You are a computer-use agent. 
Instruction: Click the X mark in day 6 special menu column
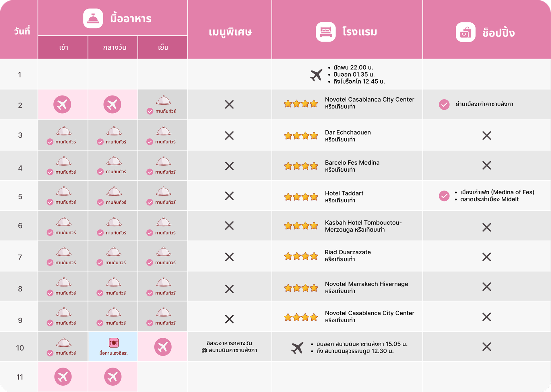click(229, 226)
